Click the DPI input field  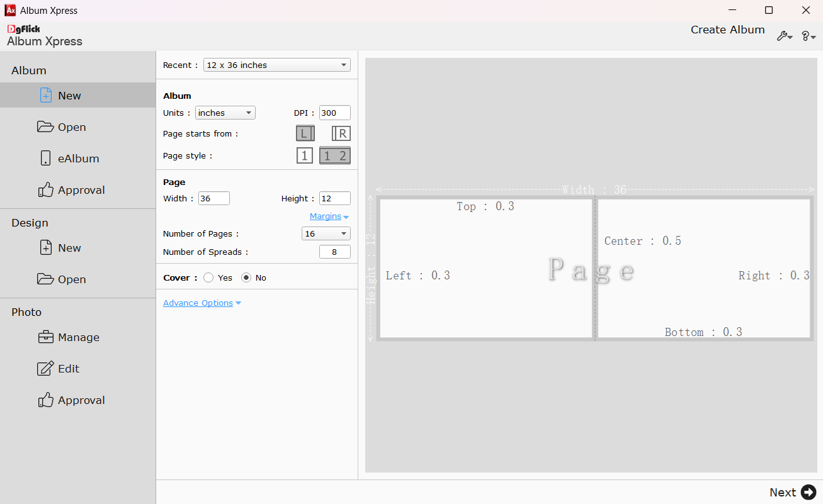(335, 113)
